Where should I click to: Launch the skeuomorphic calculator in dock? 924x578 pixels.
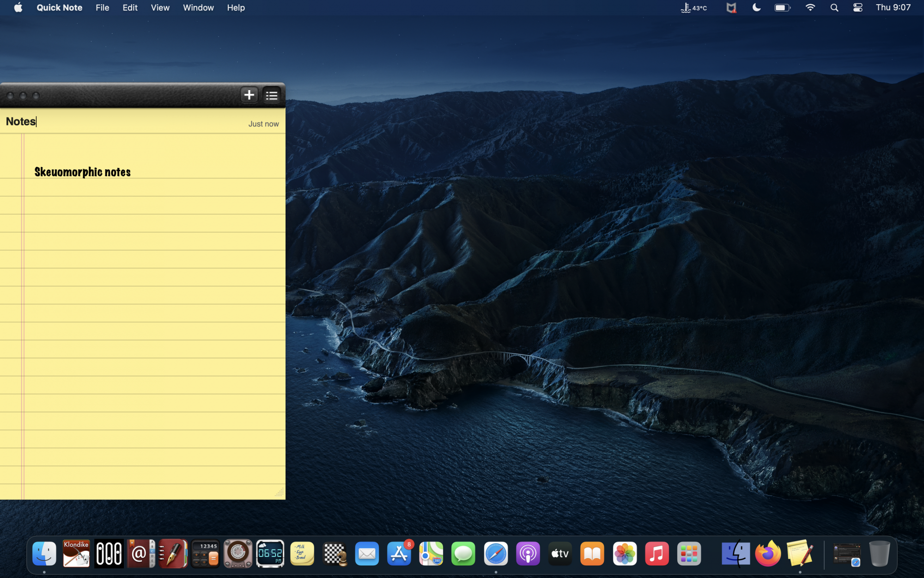click(x=205, y=553)
